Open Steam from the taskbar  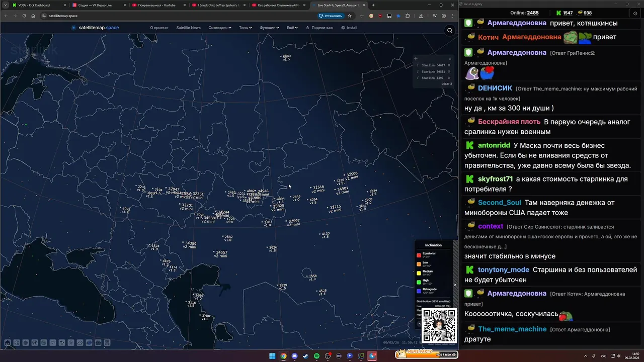305,356
